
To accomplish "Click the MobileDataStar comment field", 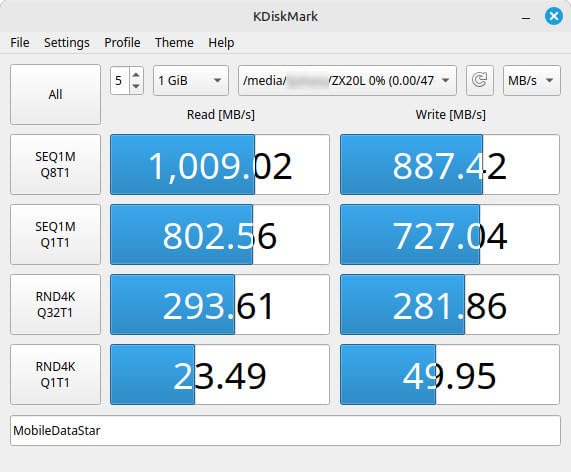I will (x=285, y=430).
